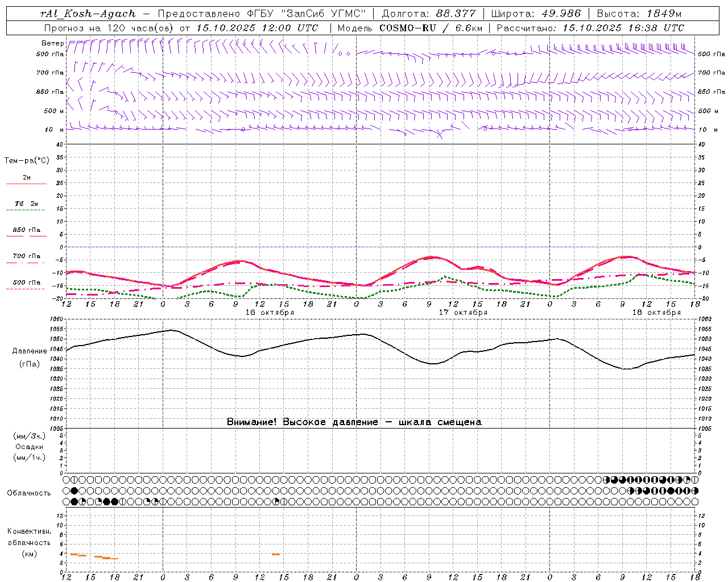Click the date label 17 октября

pos(463,313)
